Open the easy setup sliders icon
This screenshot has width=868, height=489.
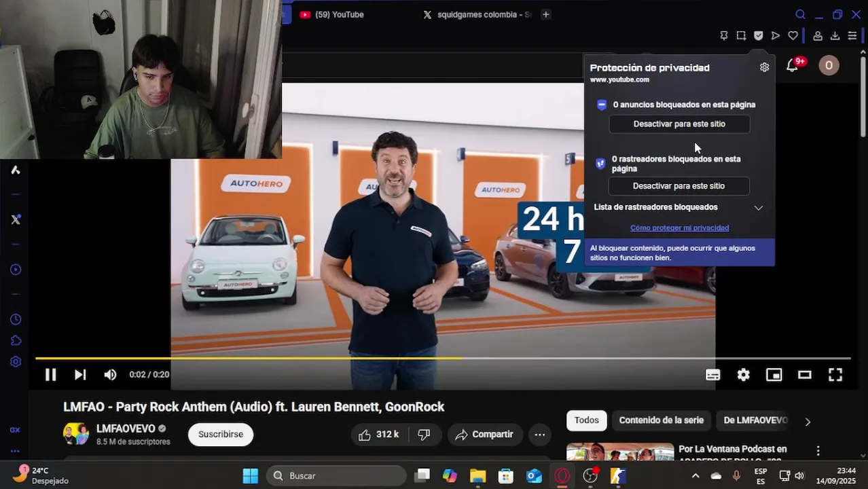point(852,35)
